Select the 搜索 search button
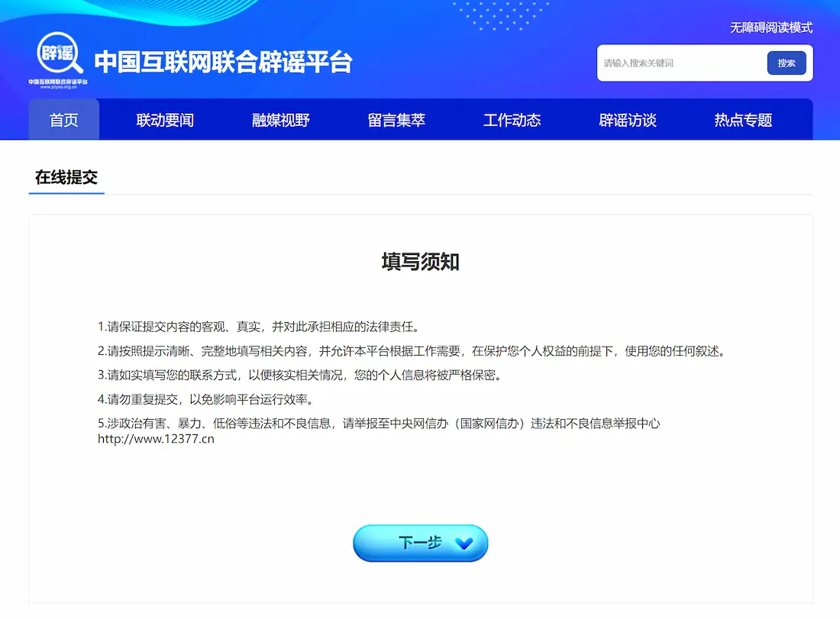840x619 pixels. click(787, 63)
